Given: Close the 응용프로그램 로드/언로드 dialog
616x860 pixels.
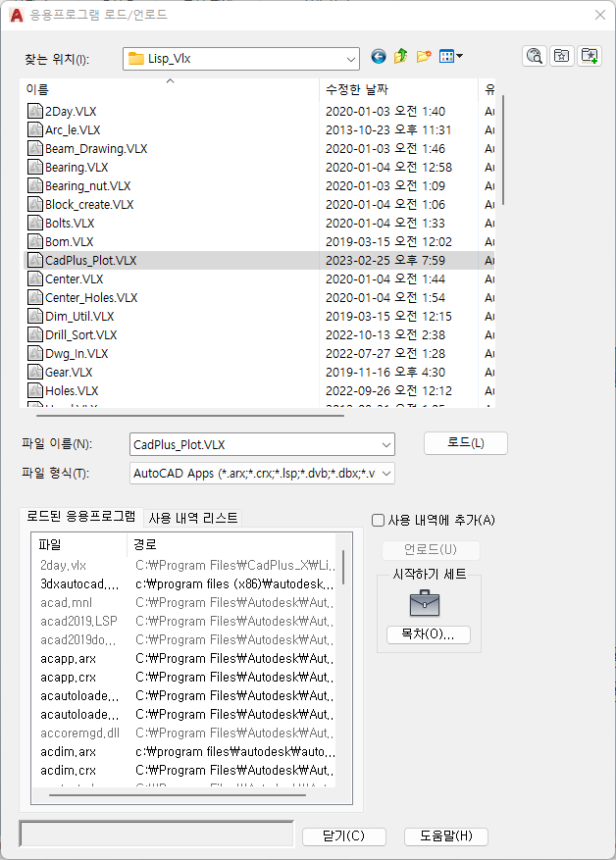Looking at the screenshot, I should [x=600, y=15].
